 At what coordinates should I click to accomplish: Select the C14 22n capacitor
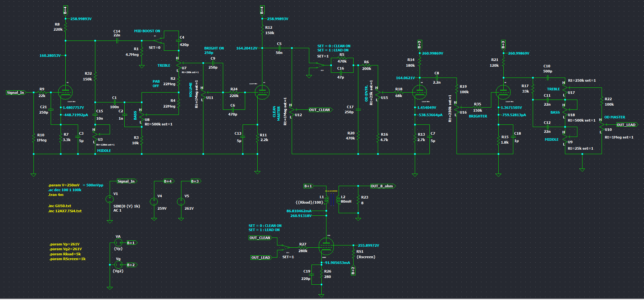(x=117, y=41)
